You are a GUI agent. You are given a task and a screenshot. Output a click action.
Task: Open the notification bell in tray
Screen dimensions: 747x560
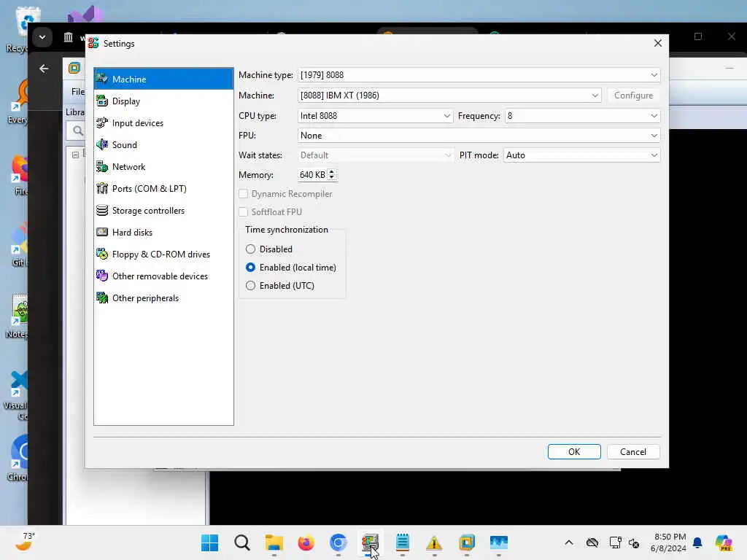697,542
